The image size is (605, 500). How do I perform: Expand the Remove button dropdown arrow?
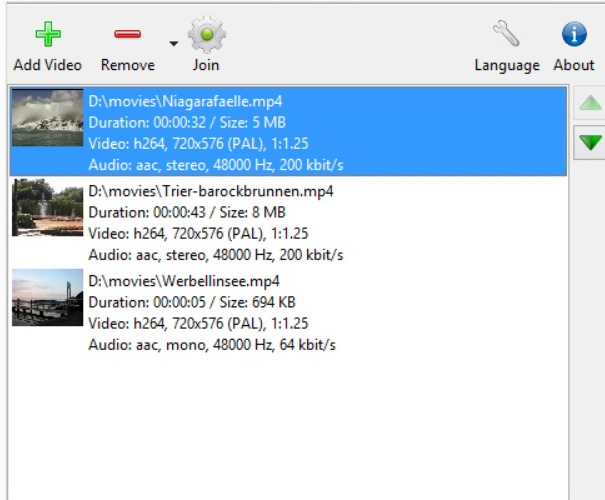point(174,44)
